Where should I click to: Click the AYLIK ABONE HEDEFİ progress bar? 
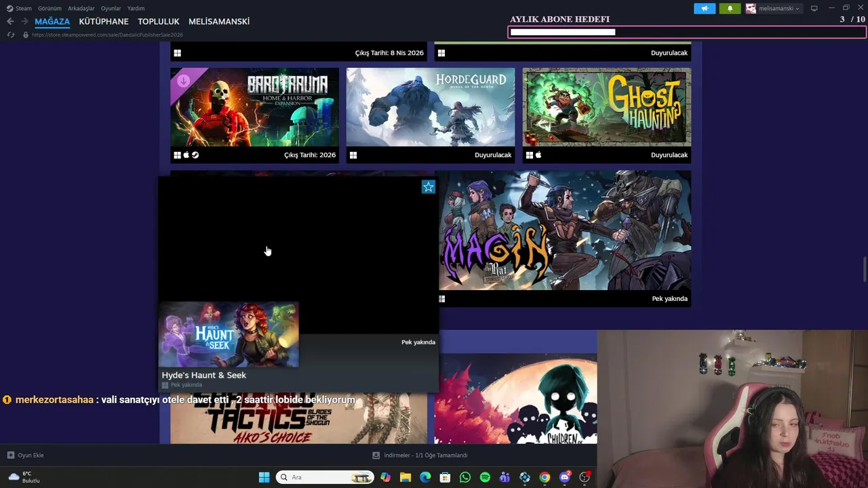[687, 32]
